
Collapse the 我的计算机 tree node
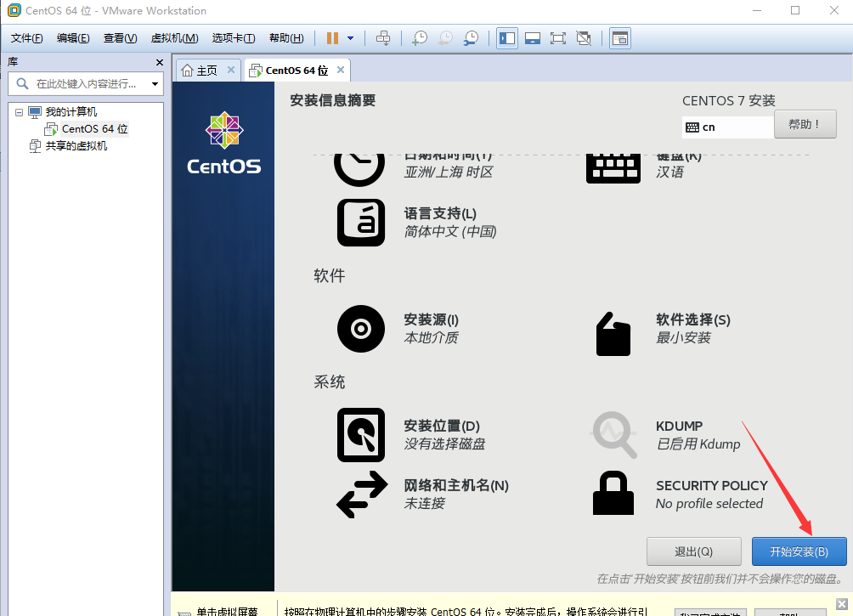[19, 112]
